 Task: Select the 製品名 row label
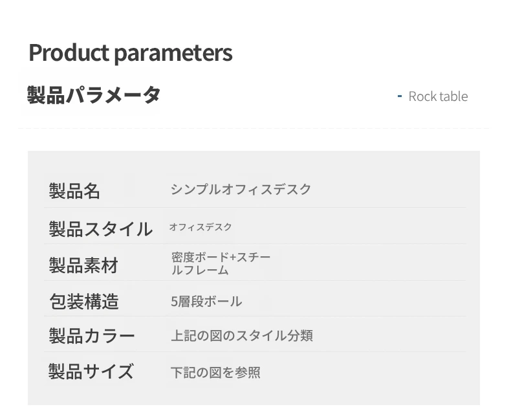click(x=74, y=191)
